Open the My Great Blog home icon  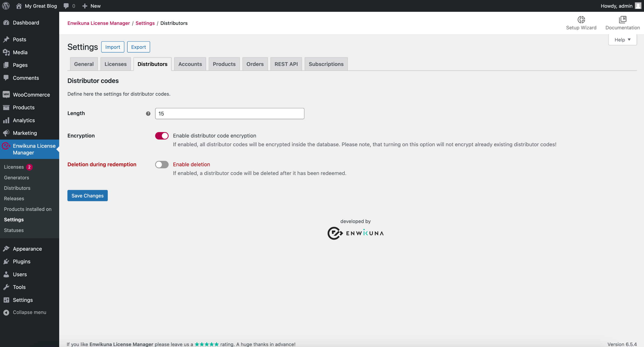19,6
